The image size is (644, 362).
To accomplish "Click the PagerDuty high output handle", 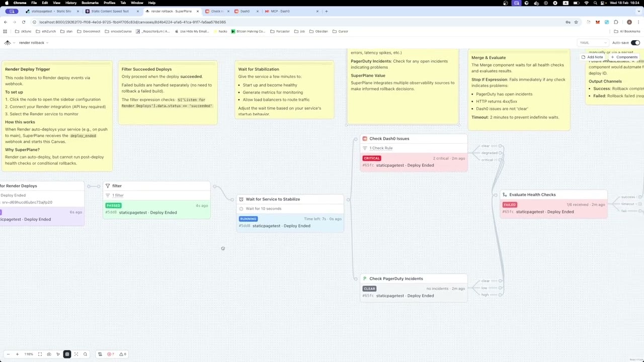I will [x=501, y=295].
